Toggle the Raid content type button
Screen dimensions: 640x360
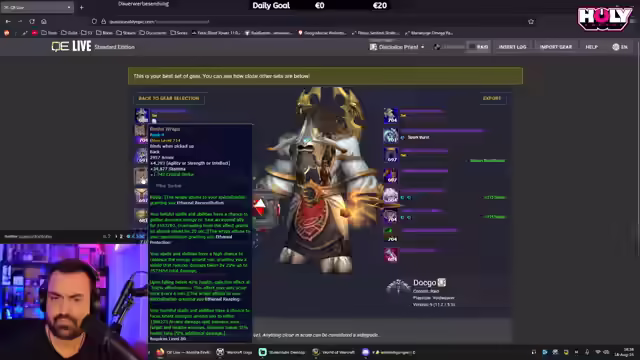point(479,47)
